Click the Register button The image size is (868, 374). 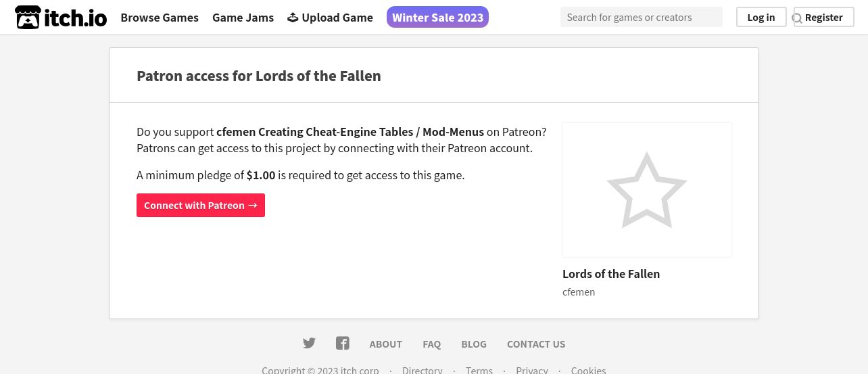tap(824, 17)
